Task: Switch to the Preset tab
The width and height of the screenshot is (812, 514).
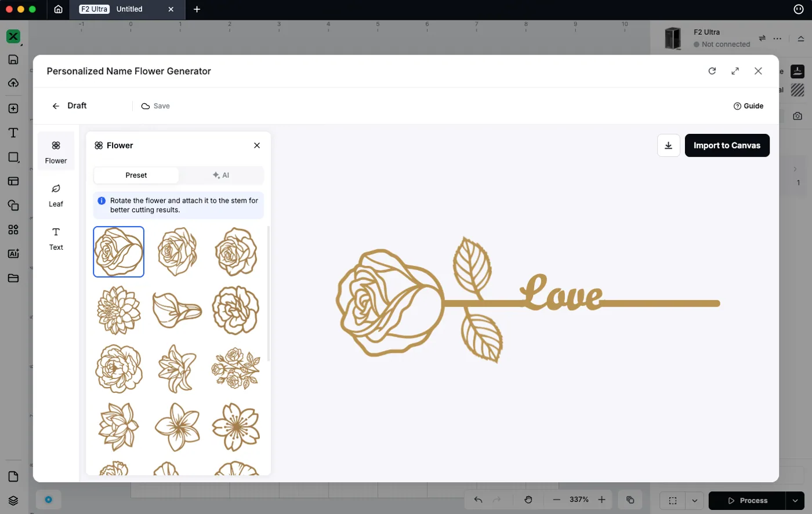Action: pyautogui.click(x=136, y=175)
